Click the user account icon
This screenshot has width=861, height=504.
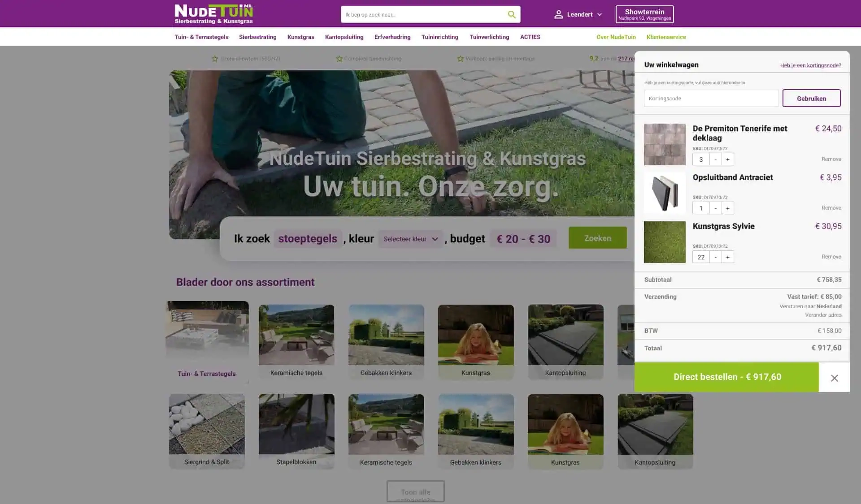pyautogui.click(x=558, y=14)
